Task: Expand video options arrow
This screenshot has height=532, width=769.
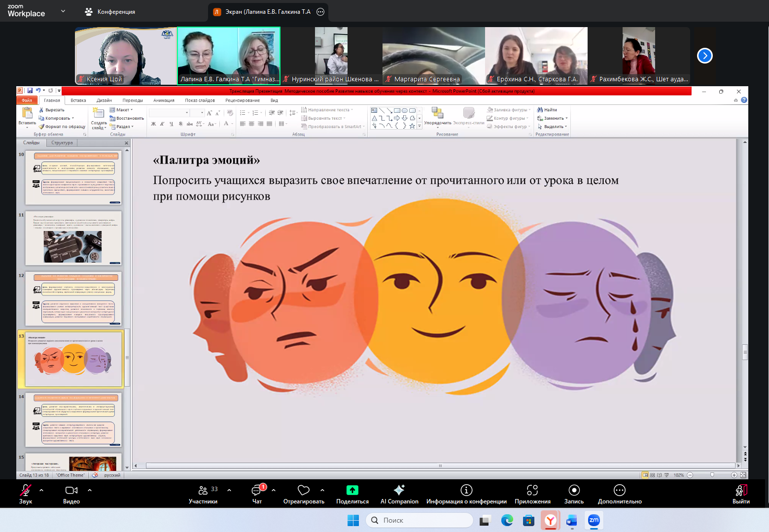Action: [x=90, y=490]
